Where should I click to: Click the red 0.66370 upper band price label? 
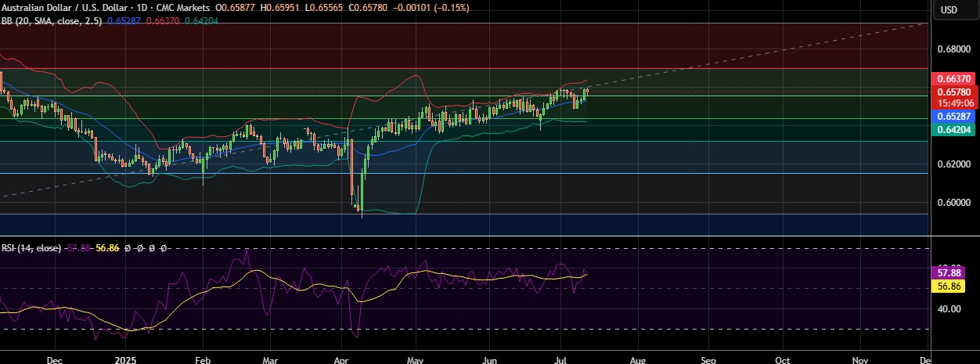click(x=953, y=79)
